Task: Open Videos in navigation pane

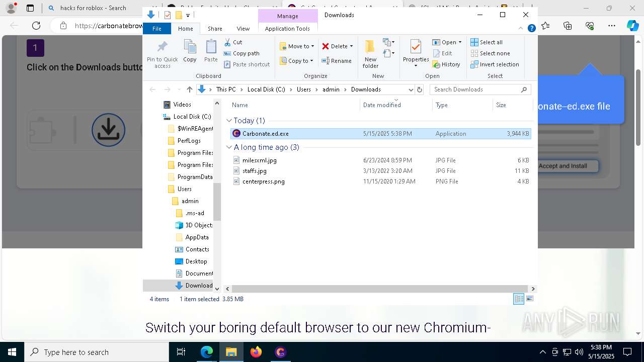Action: click(182, 105)
